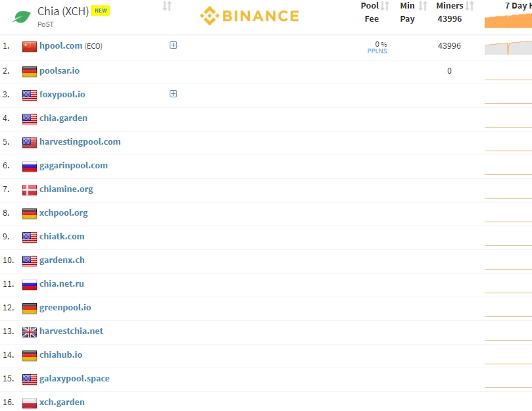
Task: Click Poland flag next to xch.garden
Action: pyautogui.click(x=30, y=403)
